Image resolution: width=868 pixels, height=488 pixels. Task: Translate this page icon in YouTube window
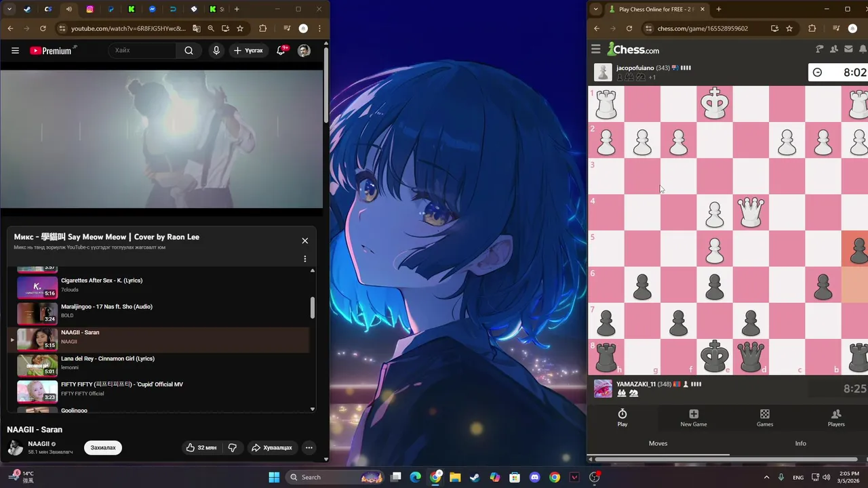(196, 28)
